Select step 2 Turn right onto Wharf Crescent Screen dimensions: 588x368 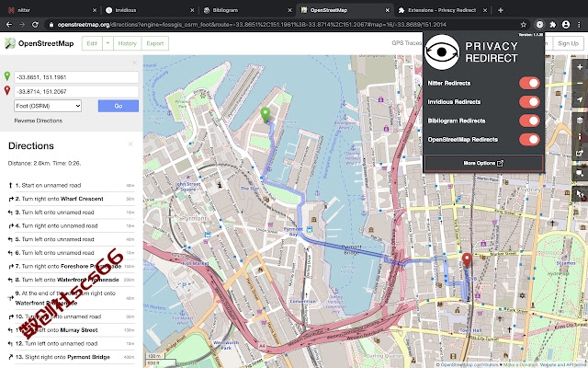(x=72, y=199)
